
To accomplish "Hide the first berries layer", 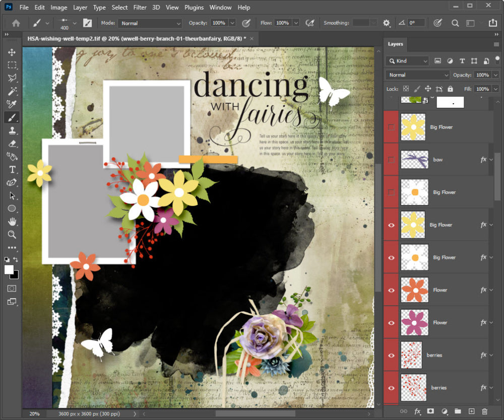I will 391,355.
